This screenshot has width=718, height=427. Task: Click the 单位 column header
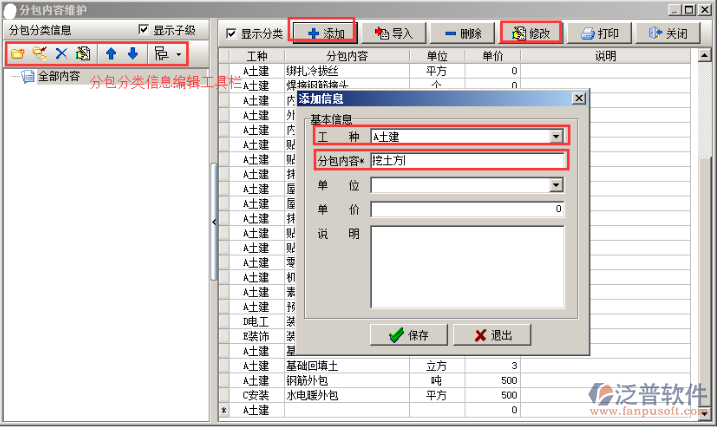pyautogui.click(x=437, y=56)
